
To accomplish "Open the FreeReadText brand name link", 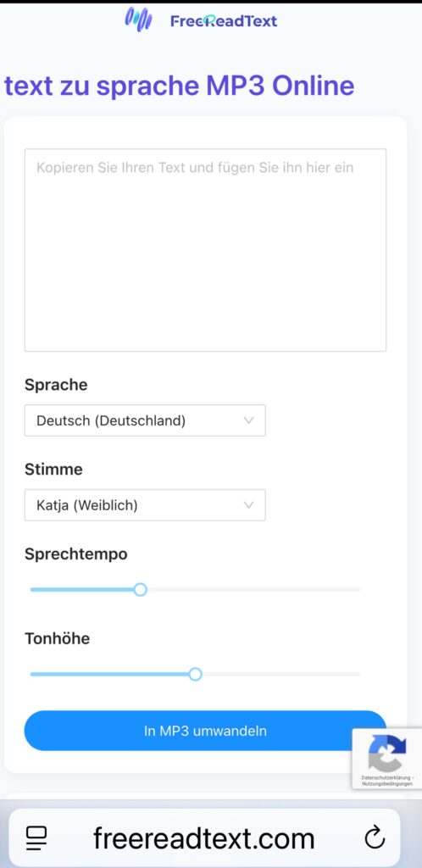I will tap(224, 21).
